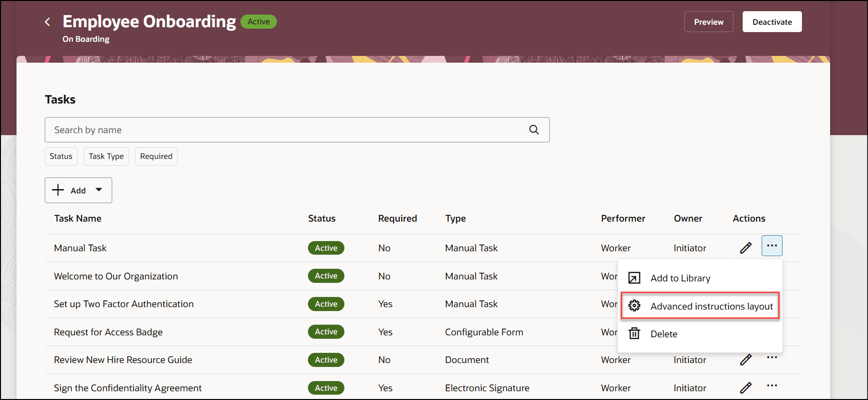Click Active status of Request for Access Badge
The width and height of the screenshot is (868, 400).
point(326,332)
